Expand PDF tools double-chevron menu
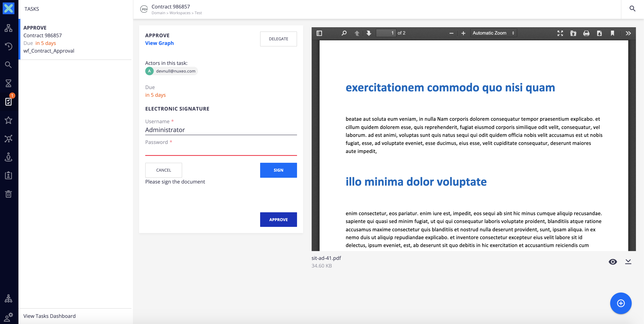Screen dimensions: 644x324 point(628,33)
